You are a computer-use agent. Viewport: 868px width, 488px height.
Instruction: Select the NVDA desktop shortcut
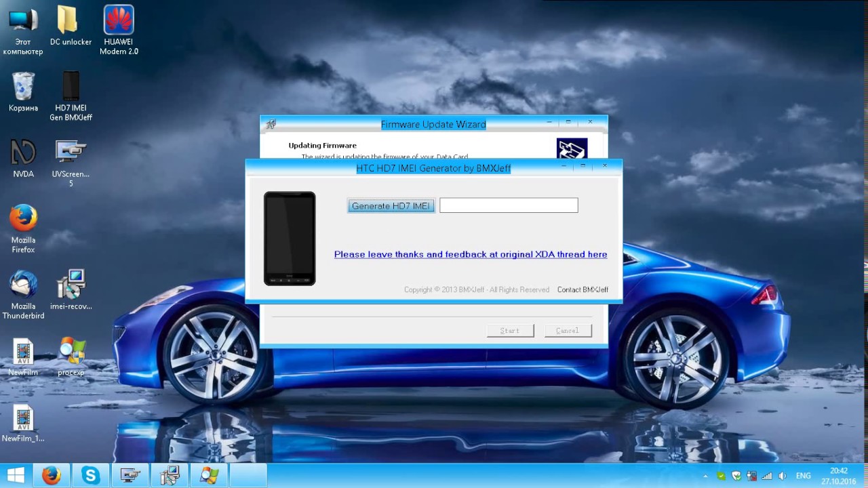click(23, 159)
